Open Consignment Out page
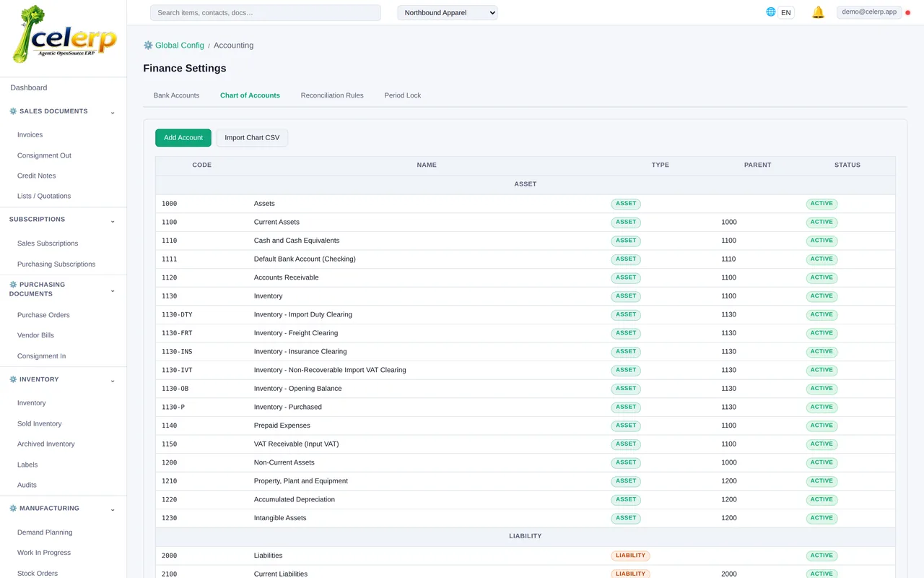 (x=44, y=155)
